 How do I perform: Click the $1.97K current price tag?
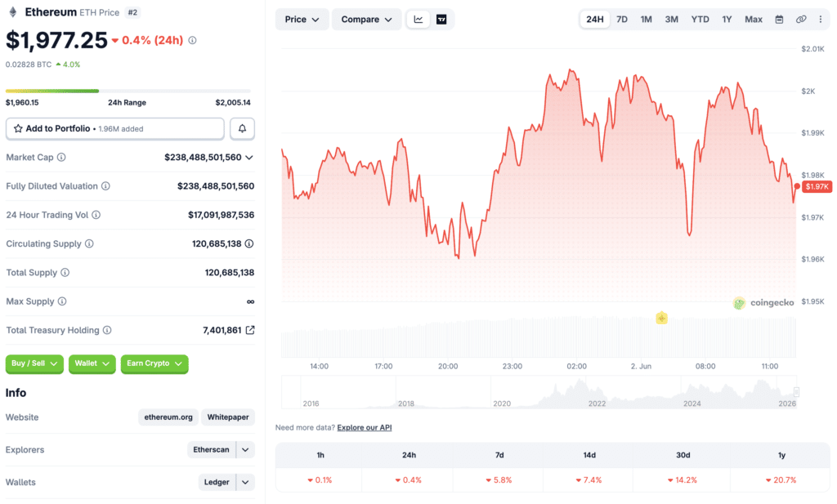(817, 187)
